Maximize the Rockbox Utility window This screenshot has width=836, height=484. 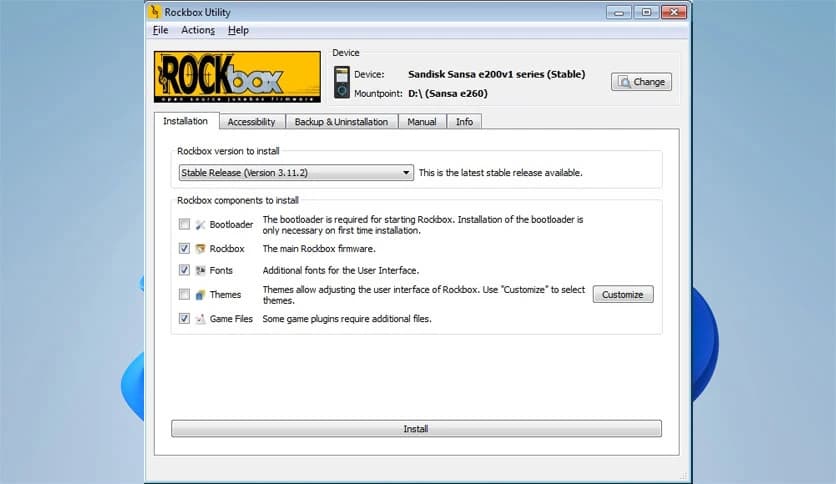(646, 12)
